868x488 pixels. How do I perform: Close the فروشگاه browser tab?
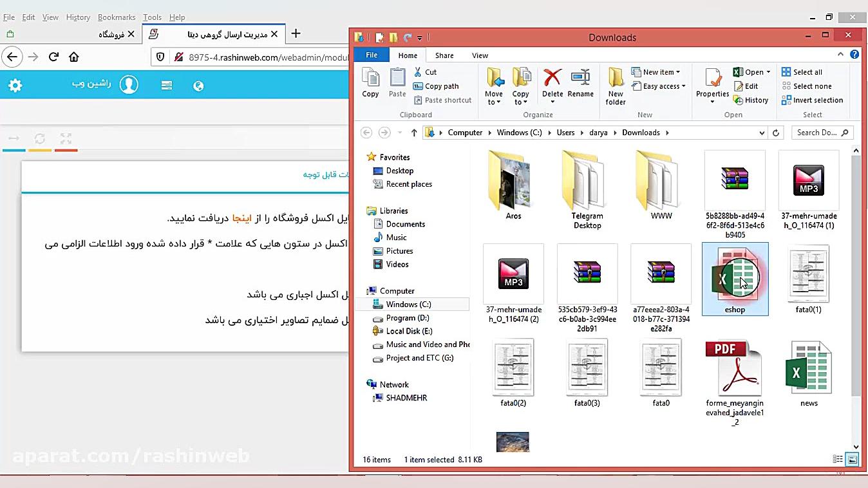coord(131,34)
